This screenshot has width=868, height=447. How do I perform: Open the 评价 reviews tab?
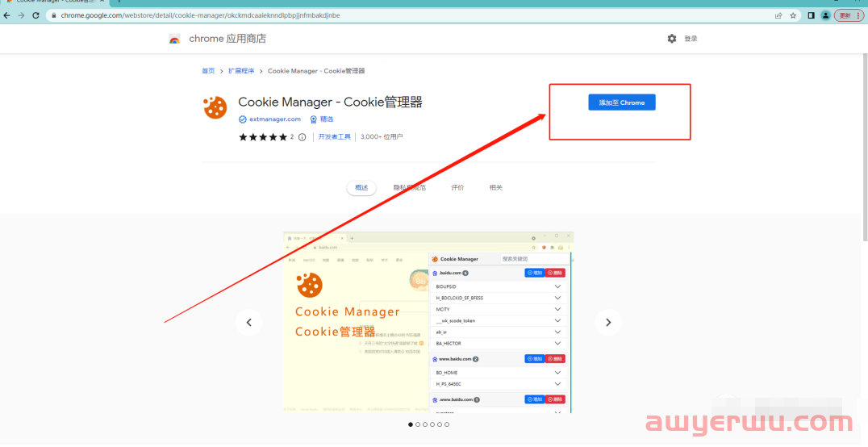[x=458, y=188]
